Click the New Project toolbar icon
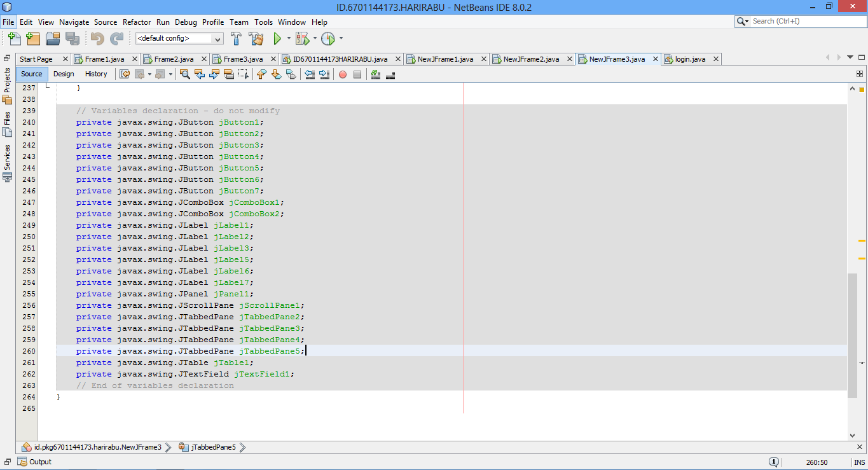The height and width of the screenshot is (470, 868). (x=33, y=39)
